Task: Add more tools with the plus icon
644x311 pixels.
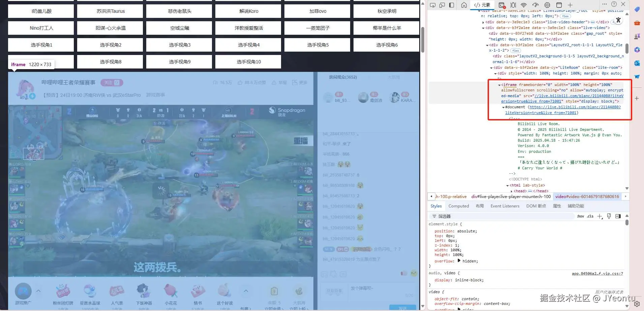Action: 570,5
